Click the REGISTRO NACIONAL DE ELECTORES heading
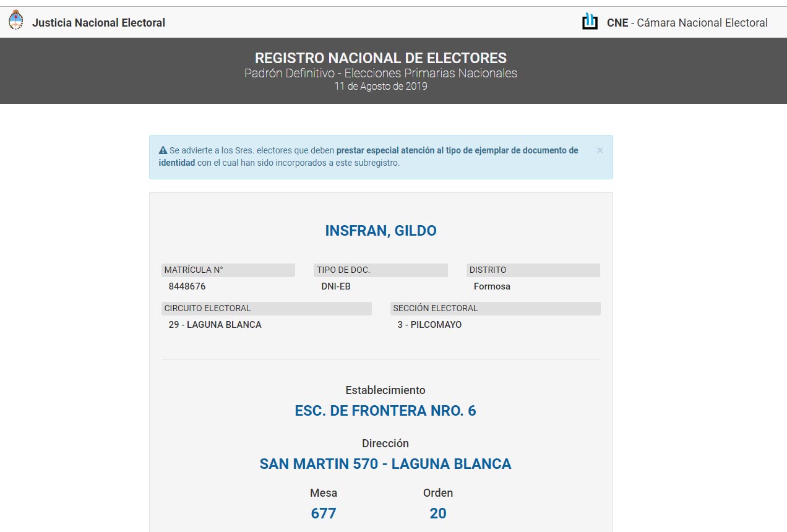787x532 pixels. coord(381,58)
